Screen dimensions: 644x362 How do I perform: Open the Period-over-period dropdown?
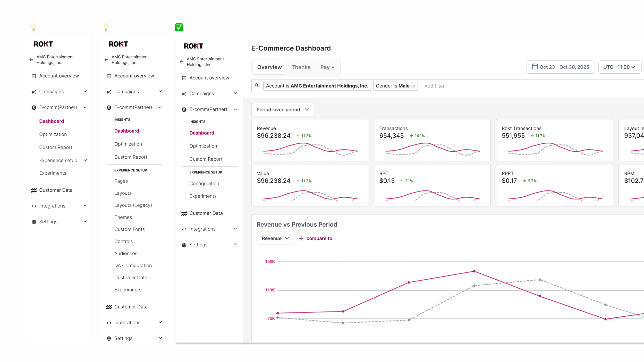click(x=283, y=110)
